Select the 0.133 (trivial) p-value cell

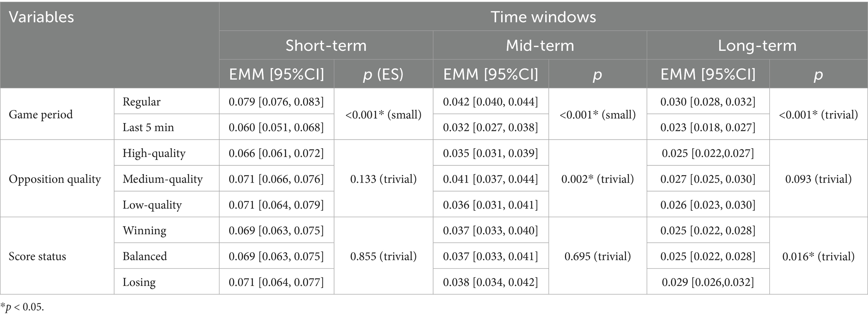[x=383, y=179]
